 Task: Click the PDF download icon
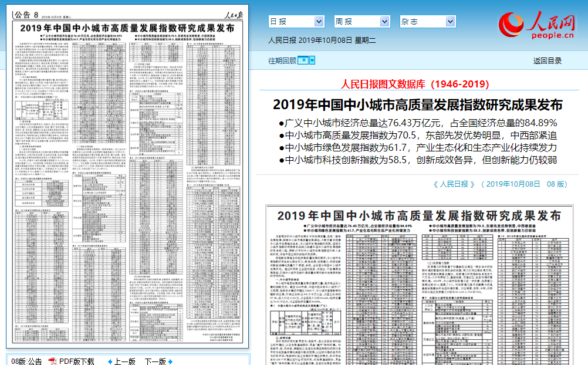point(52,361)
